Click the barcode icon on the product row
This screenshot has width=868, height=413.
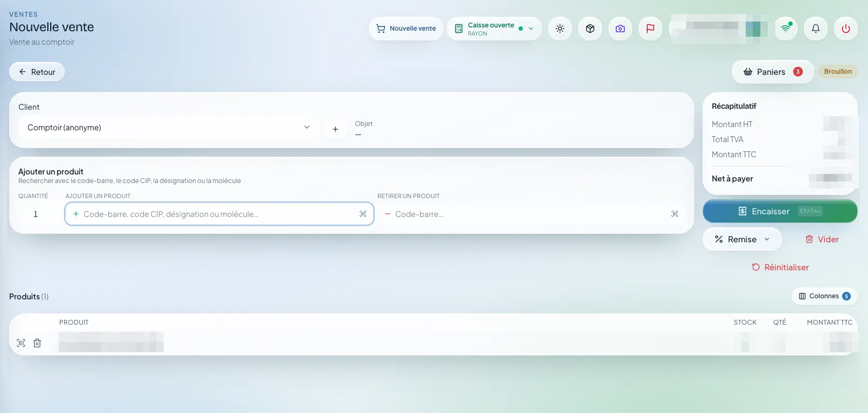(x=21, y=343)
